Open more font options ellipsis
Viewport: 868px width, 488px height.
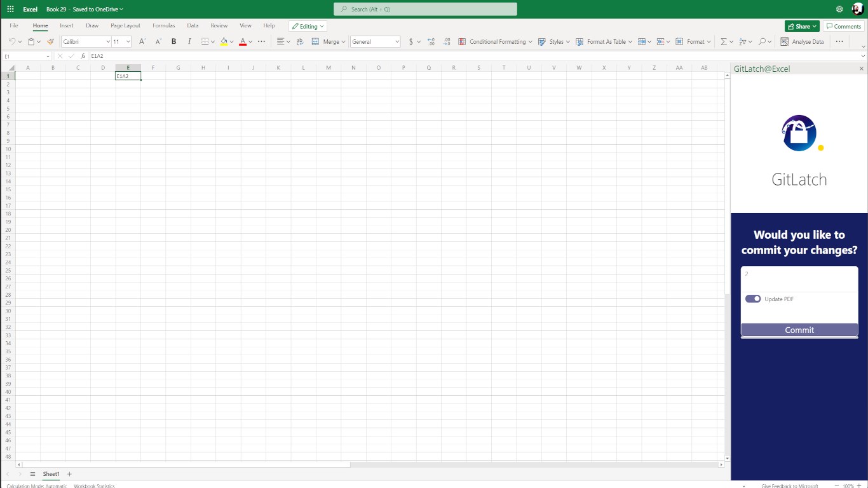pos(261,41)
